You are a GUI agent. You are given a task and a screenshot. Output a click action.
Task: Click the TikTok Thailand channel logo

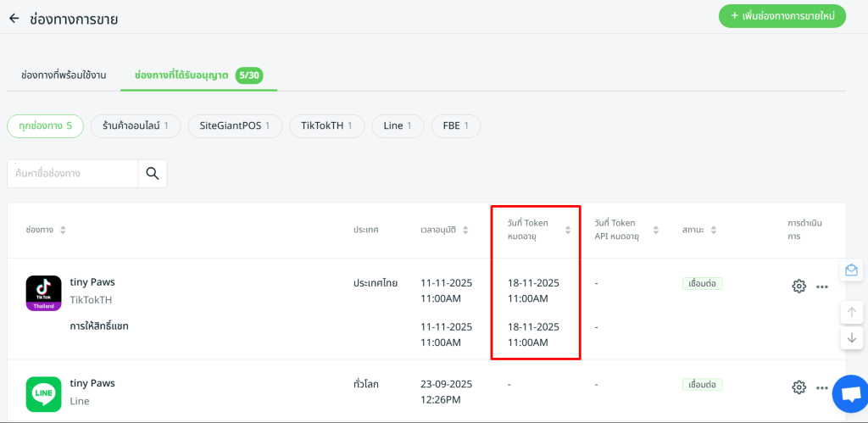tap(43, 293)
